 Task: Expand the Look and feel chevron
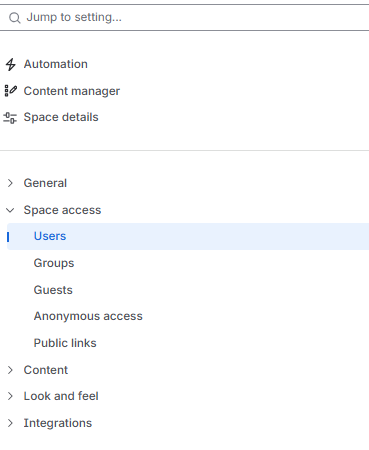(10, 396)
